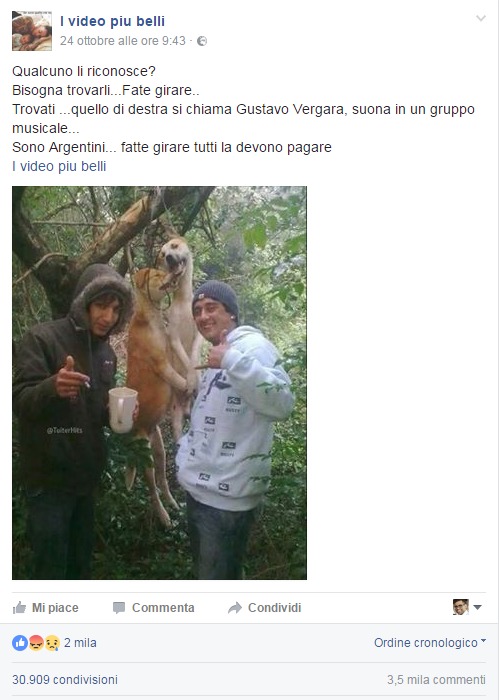The width and height of the screenshot is (499, 700).
Task: Click the Mi piace label
Action: [x=55, y=608]
